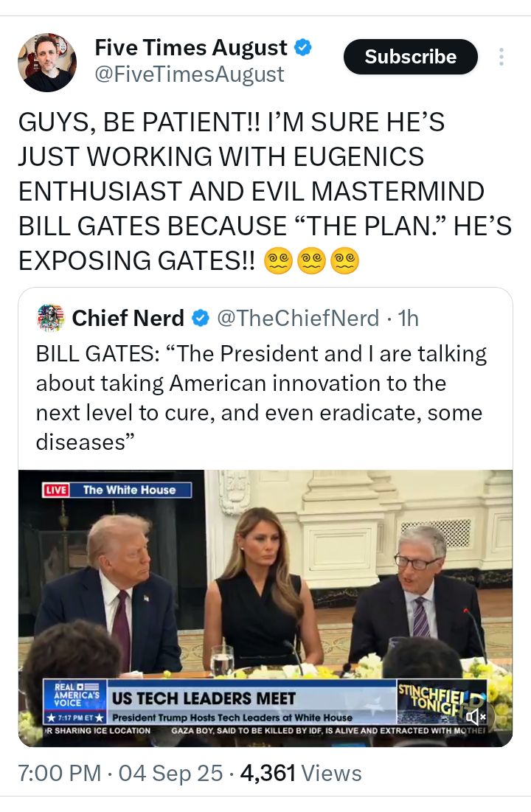Click the LIVE badge in the video
Image resolution: width=531 pixels, height=812 pixels.
click(55, 490)
